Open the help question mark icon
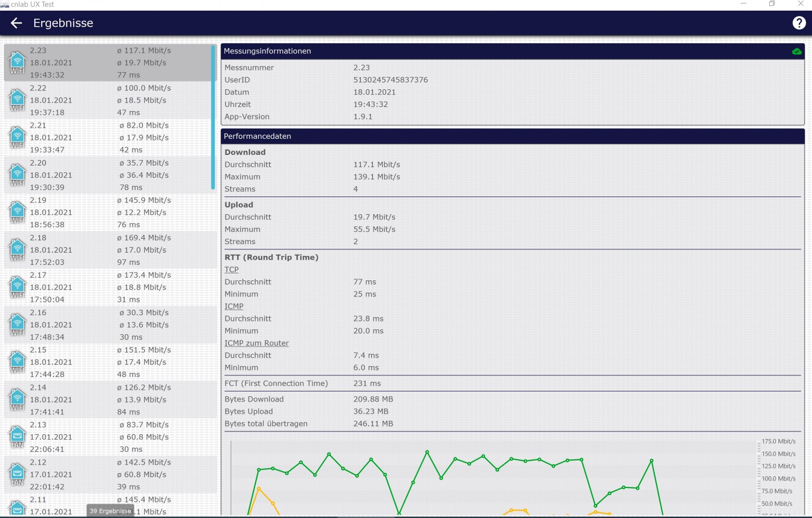The image size is (812, 518). click(x=799, y=23)
